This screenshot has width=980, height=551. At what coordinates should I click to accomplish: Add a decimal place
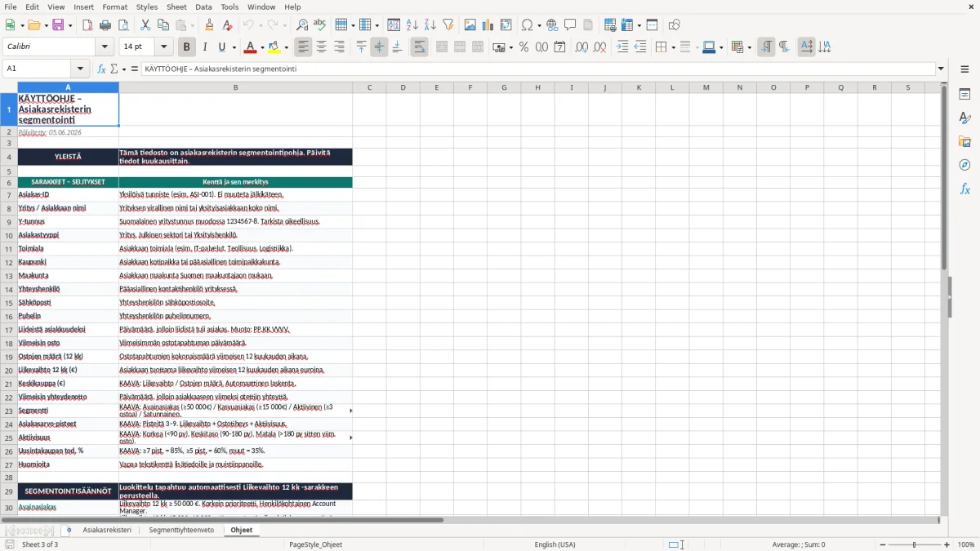click(582, 47)
